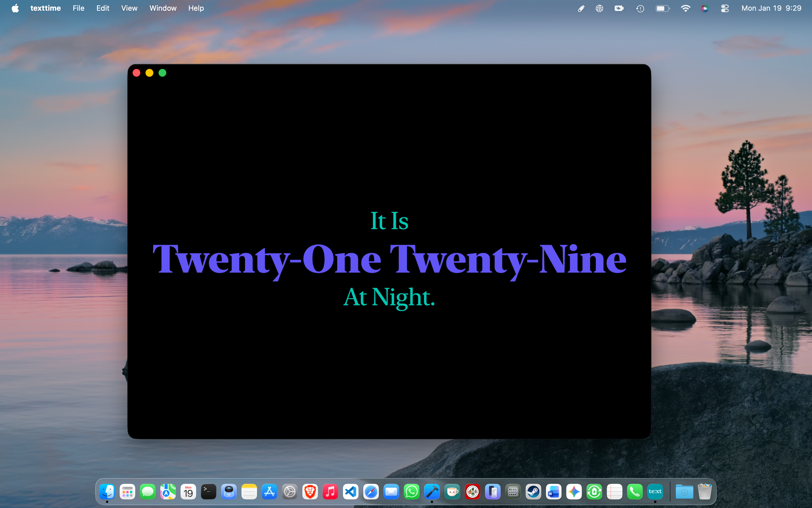The height and width of the screenshot is (508, 812).
Task: Open the View menu
Action: click(129, 8)
